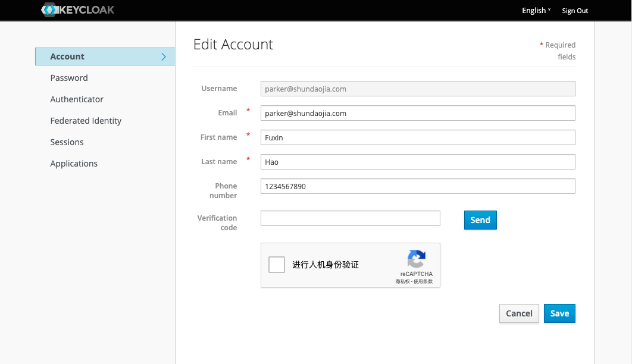Viewport: 632px width, 364px height.
Task: Send the phone verification code
Action: 480,220
